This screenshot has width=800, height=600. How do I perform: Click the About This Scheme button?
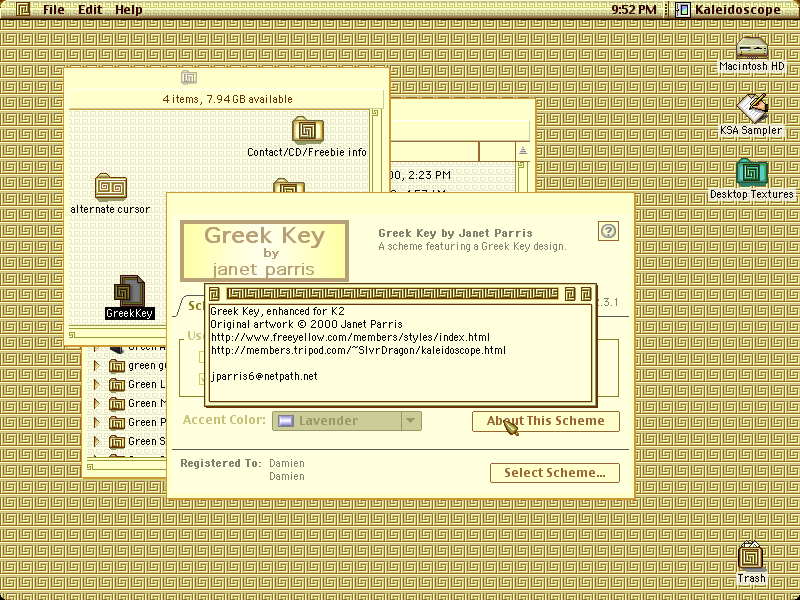tap(545, 421)
